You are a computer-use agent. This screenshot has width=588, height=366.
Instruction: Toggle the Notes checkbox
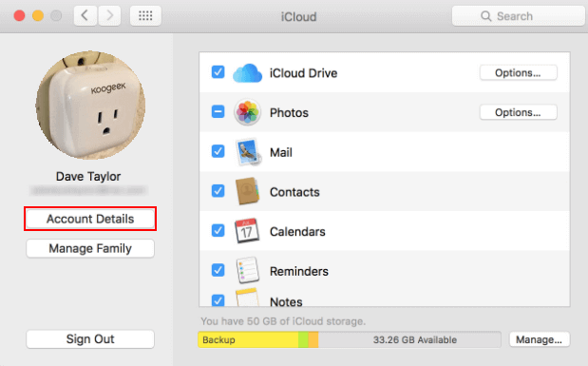pyautogui.click(x=218, y=300)
